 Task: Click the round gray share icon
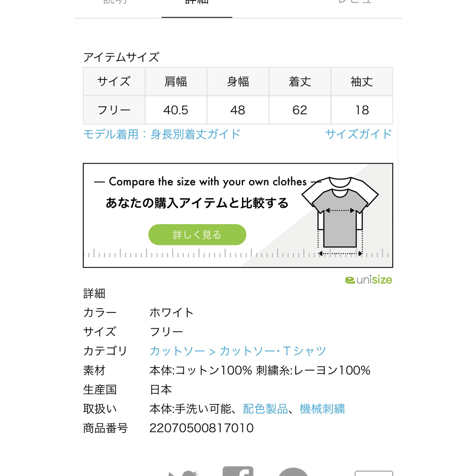click(293, 472)
